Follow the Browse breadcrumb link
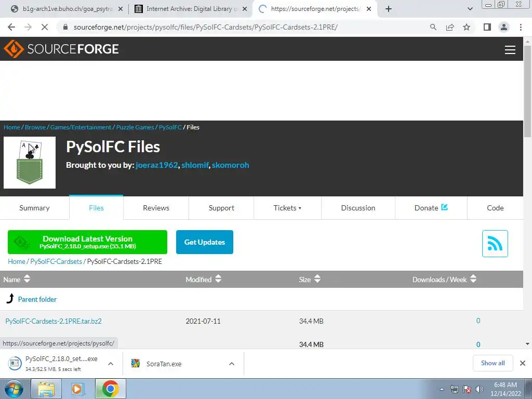Viewport: 532px width, 399px height. tap(35, 127)
